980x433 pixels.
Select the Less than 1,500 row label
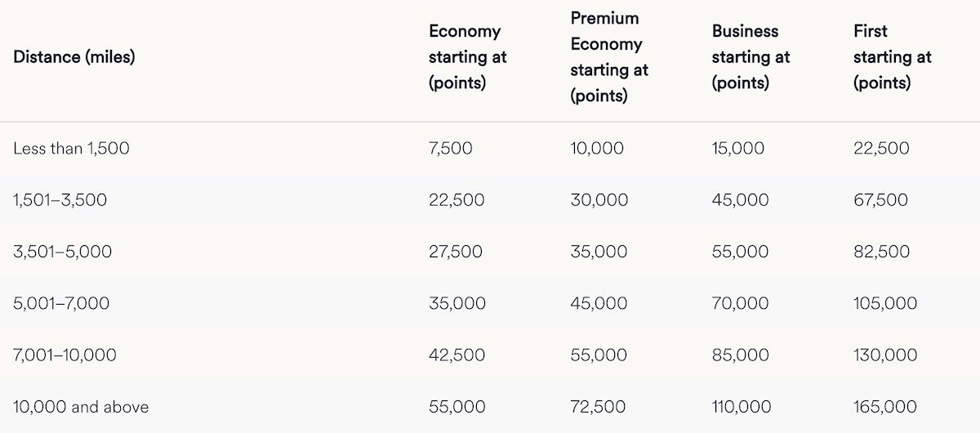click(71, 149)
